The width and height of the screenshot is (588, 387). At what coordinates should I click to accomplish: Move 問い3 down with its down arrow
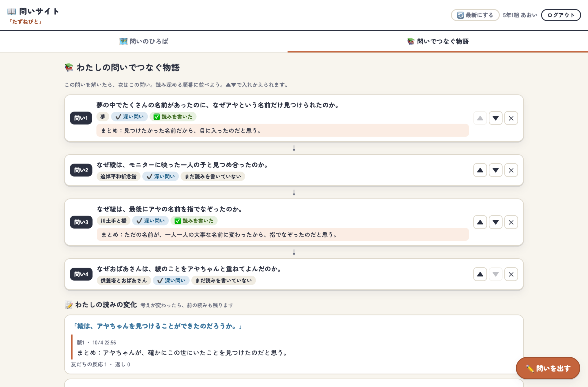click(x=496, y=222)
